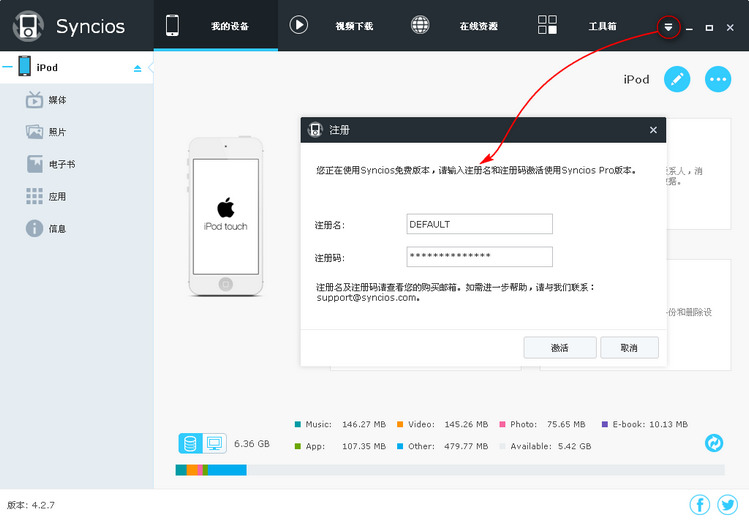Viewport: 749px width, 521px height.
Task: Click the 注册码 registration code field
Action: (479, 256)
